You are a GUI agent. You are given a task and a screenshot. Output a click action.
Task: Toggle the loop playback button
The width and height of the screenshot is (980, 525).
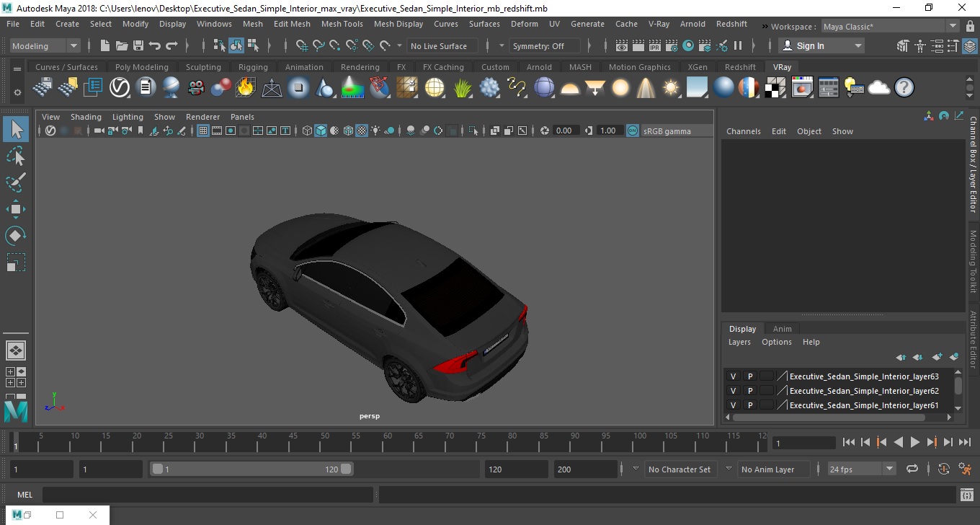coord(912,469)
